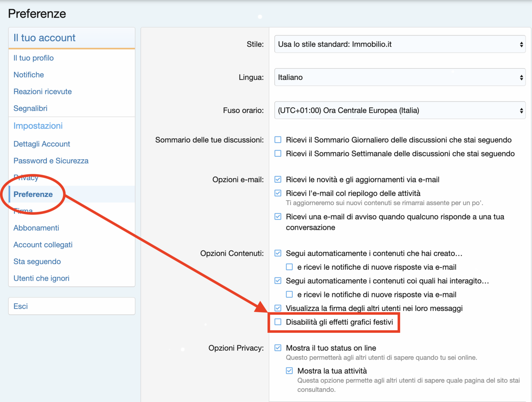Open Il tuo profilo page
Image resolution: width=532 pixels, height=402 pixels.
(x=34, y=58)
